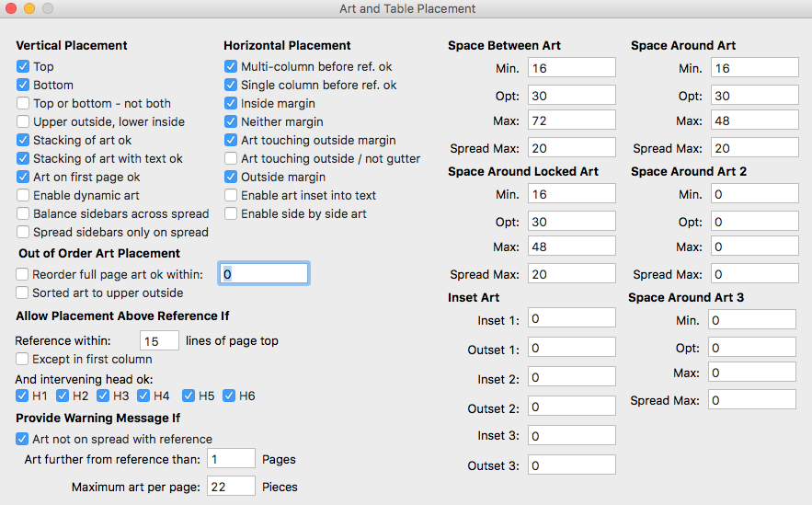
Task: Toggle Art touching outside margin option
Action: (231, 141)
